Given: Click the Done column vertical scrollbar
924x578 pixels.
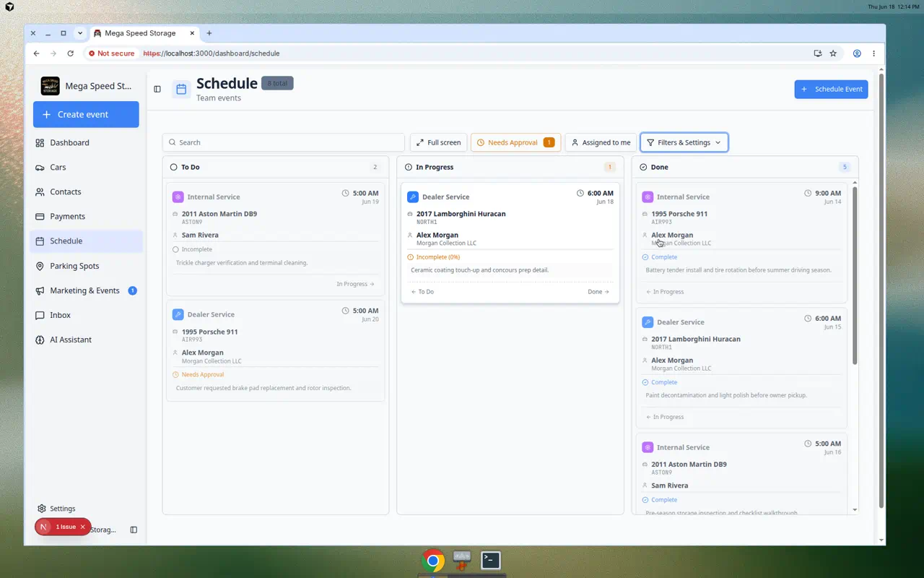Looking at the screenshot, I should click(855, 275).
